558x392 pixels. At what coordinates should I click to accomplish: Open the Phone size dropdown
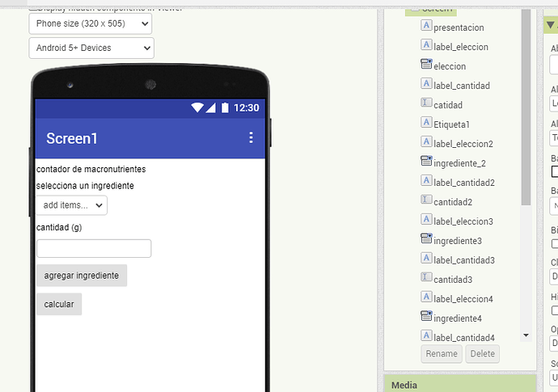(91, 23)
